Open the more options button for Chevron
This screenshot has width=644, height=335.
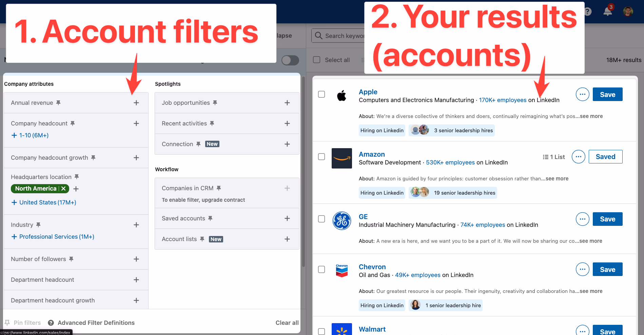coord(583,269)
